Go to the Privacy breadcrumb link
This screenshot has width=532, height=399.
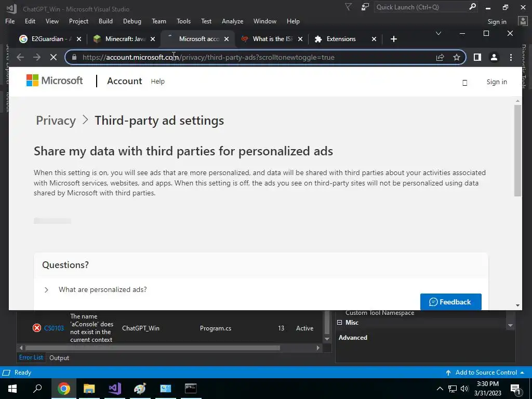(56, 121)
